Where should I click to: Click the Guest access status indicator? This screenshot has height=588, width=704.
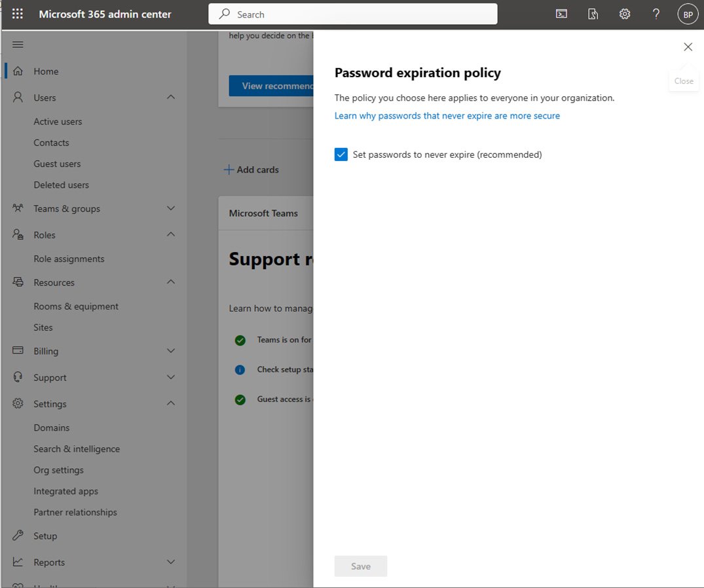click(240, 399)
